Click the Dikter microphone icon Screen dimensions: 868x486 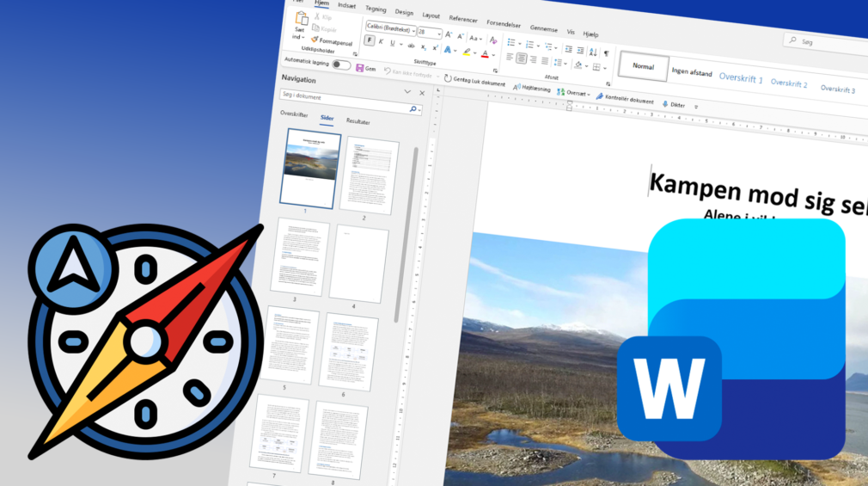(664, 104)
